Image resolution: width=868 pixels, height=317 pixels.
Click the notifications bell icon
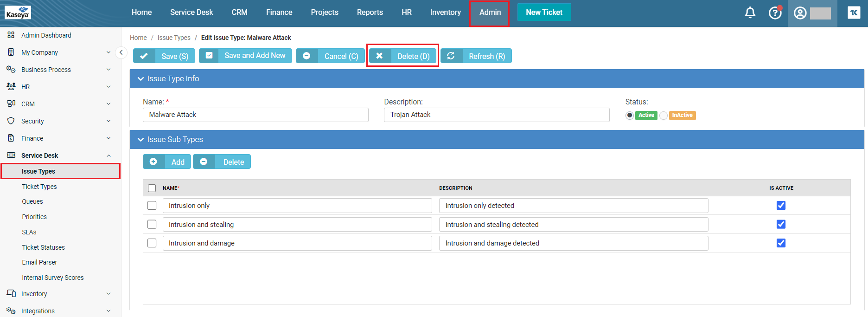tap(750, 13)
